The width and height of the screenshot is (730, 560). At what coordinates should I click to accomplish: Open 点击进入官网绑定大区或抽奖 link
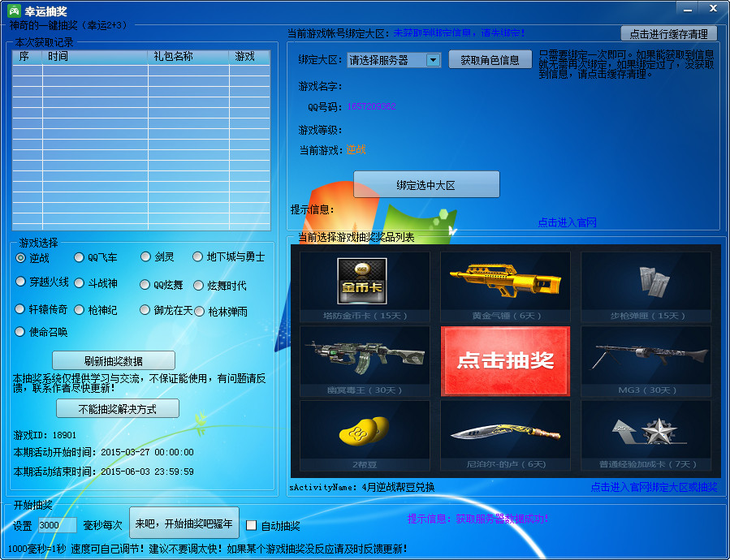654,487
